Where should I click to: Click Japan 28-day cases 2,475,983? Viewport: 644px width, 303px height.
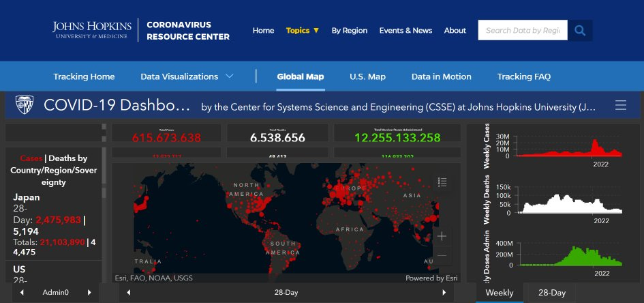click(x=59, y=220)
